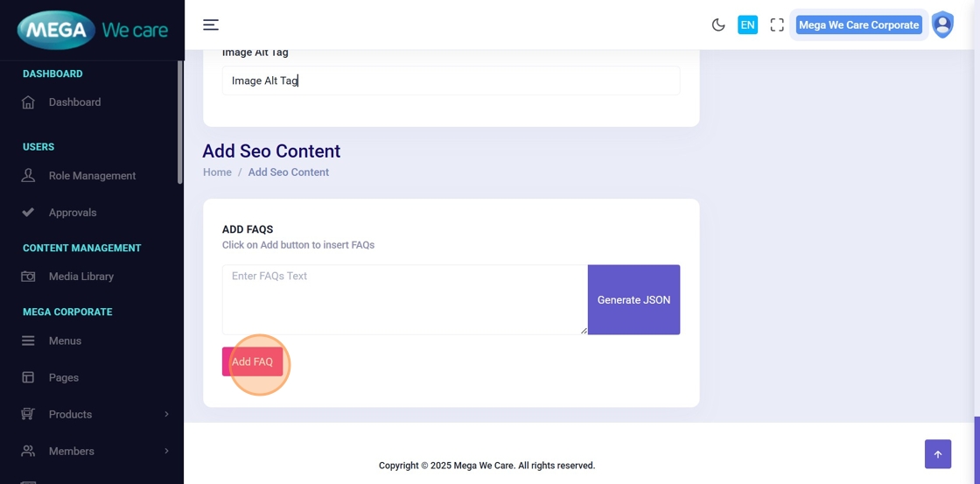Click the Generate JSON button

(x=633, y=300)
